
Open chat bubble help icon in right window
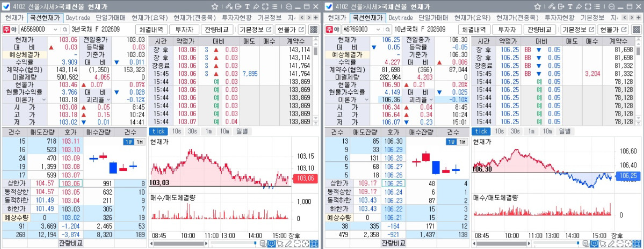(x=612, y=6)
